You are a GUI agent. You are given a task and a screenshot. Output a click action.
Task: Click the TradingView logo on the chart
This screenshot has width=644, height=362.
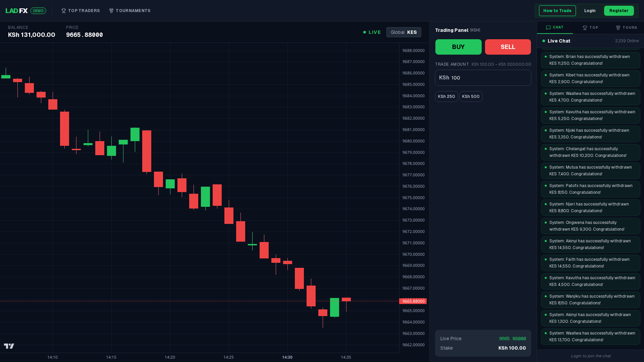[x=9, y=346]
